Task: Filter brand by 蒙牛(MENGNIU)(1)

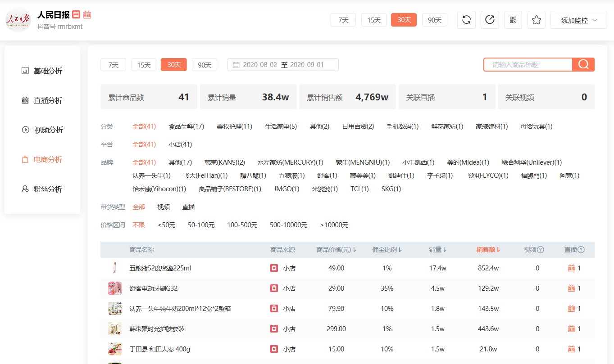Action: tap(363, 162)
